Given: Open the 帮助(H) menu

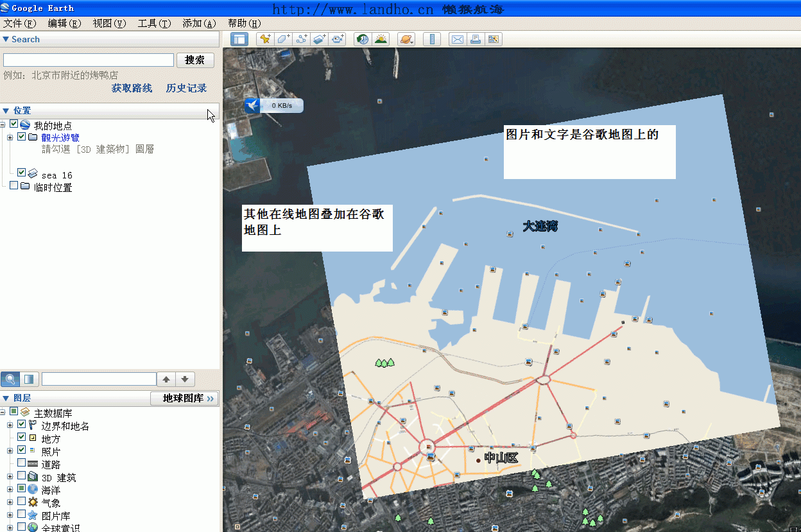Looking at the screenshot, I should (x=244, y=23).
